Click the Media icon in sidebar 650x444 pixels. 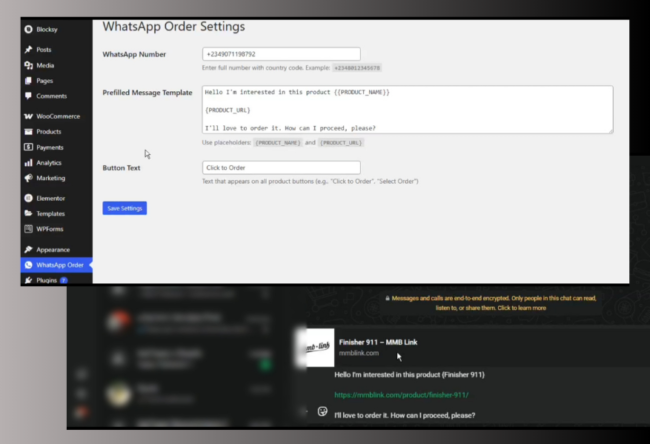coord(28,66)
